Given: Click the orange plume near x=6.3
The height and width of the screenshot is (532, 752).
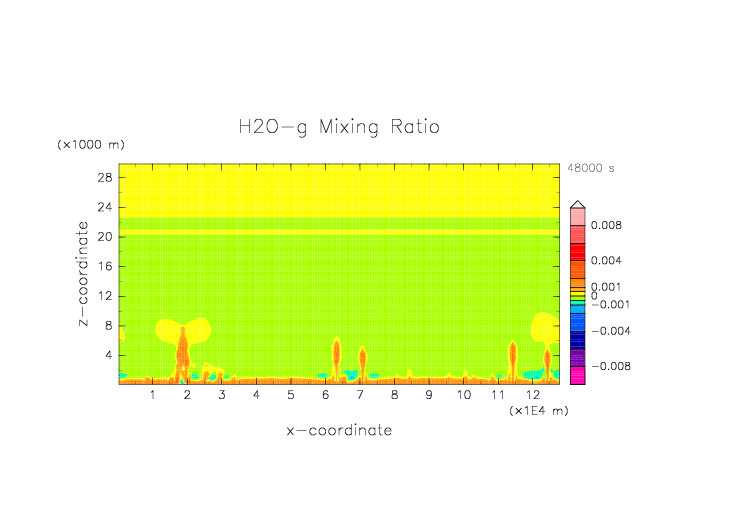Looking at the screenshot, I should pyautogui.click(x=336, y=357).
